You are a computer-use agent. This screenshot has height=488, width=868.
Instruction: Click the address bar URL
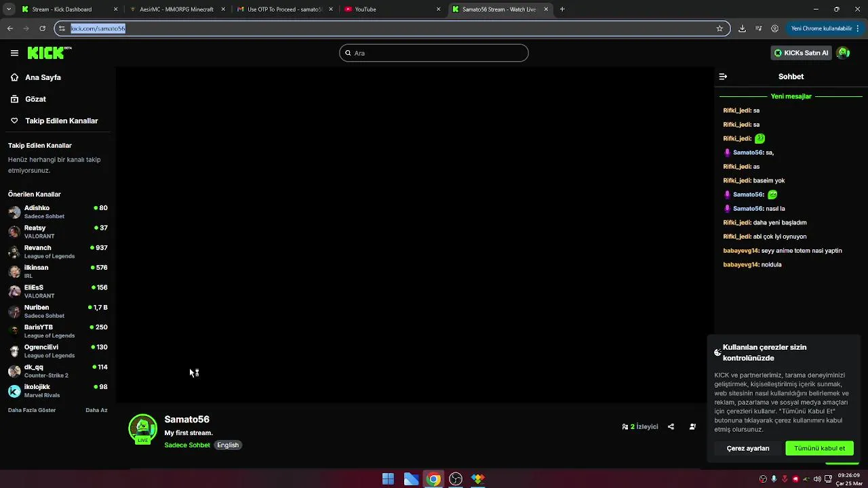tap(98, 28)
